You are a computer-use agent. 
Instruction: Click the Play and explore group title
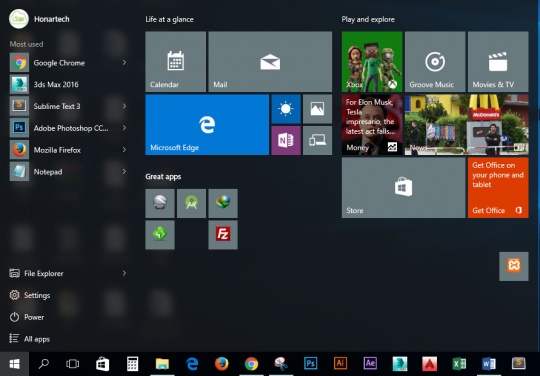368,19
